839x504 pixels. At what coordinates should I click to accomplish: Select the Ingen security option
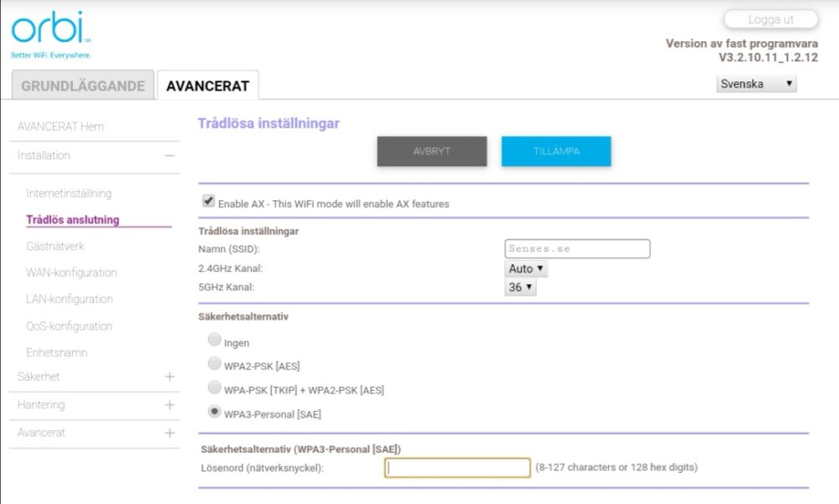pyautogui.click(x=215, y=340)
